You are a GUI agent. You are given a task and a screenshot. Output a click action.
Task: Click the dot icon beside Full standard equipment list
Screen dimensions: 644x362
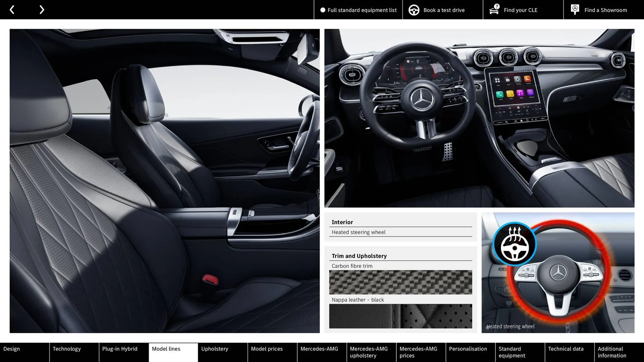pos(323,10)
